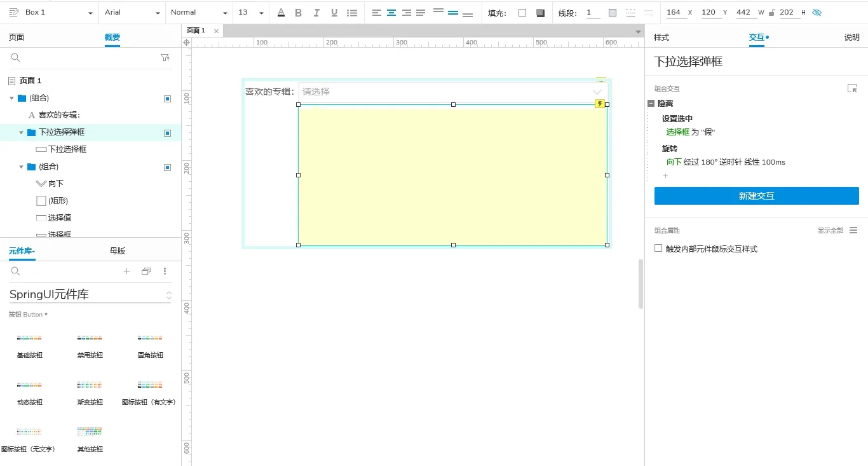Add an action using the plus under 旋转

click(665, 176)
